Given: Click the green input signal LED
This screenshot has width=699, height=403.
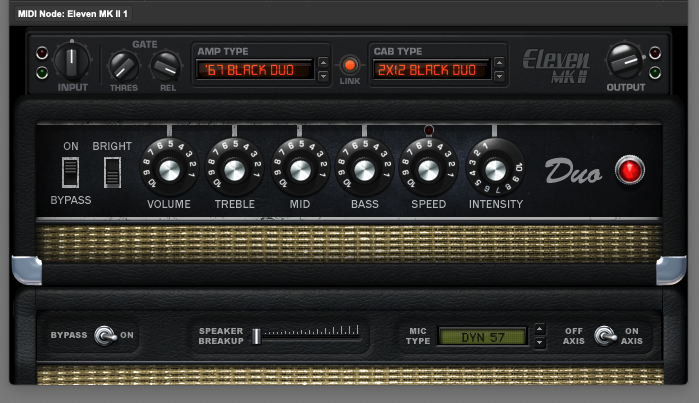Looking at the screenshot, I should (x=42, y=73).
